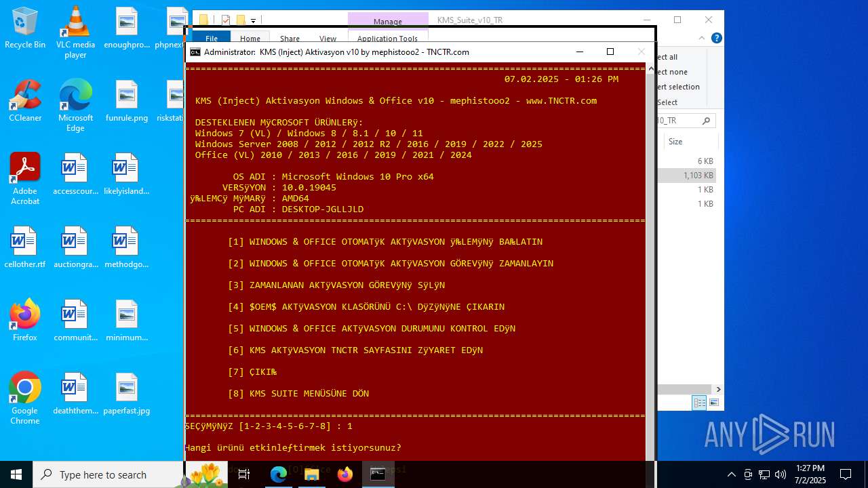Open Explorer quick access toolbar dropdown
Screen dimensions: 868x488
coord(254,20)
